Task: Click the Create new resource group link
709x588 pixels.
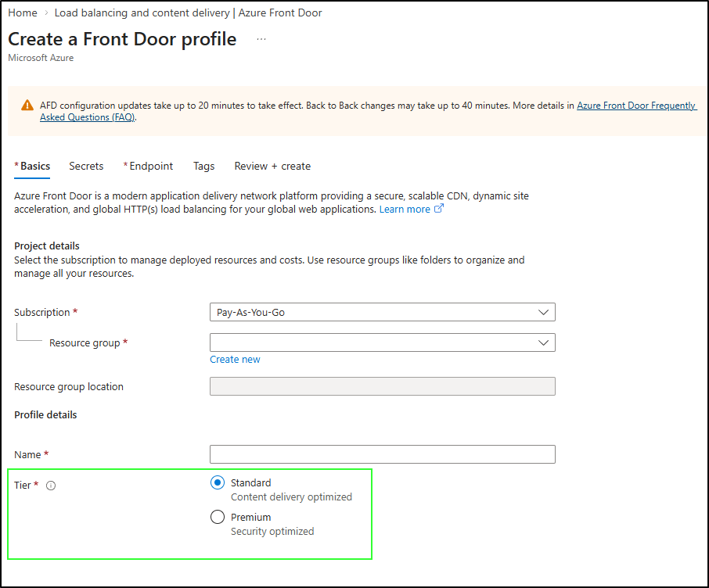Action: (235, 360)
